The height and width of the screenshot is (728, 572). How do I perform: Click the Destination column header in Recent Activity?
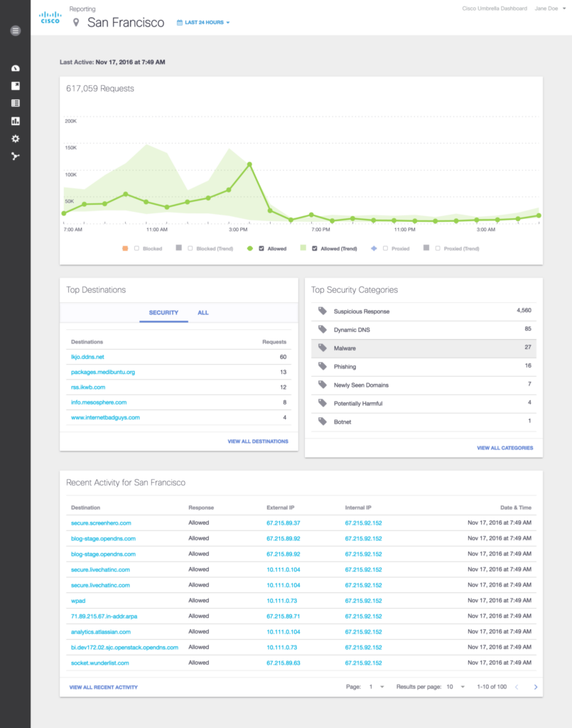click(x=85, y=508)
